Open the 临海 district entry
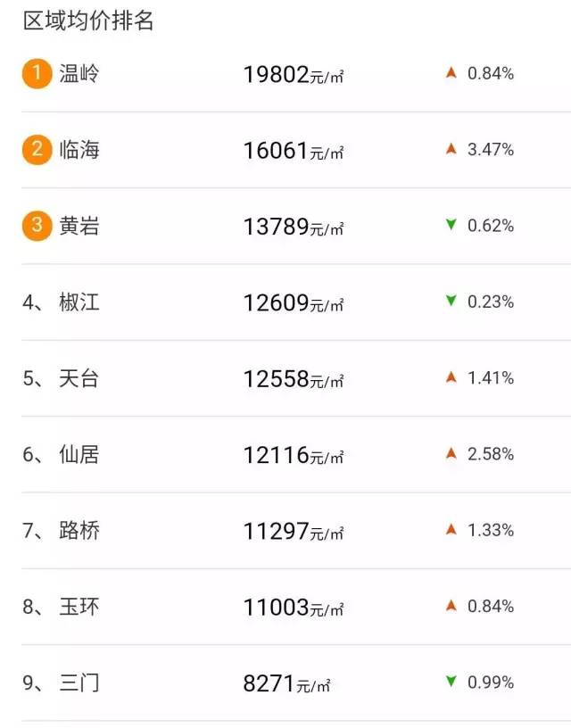This screenshot has height=728, width=571. [x=79, y=150]
